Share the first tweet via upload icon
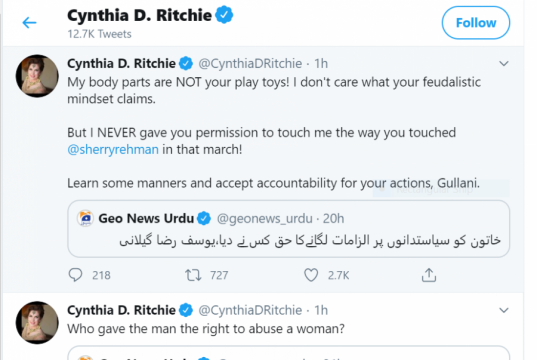This screenshot has height=360, width=537. (429, 275)
